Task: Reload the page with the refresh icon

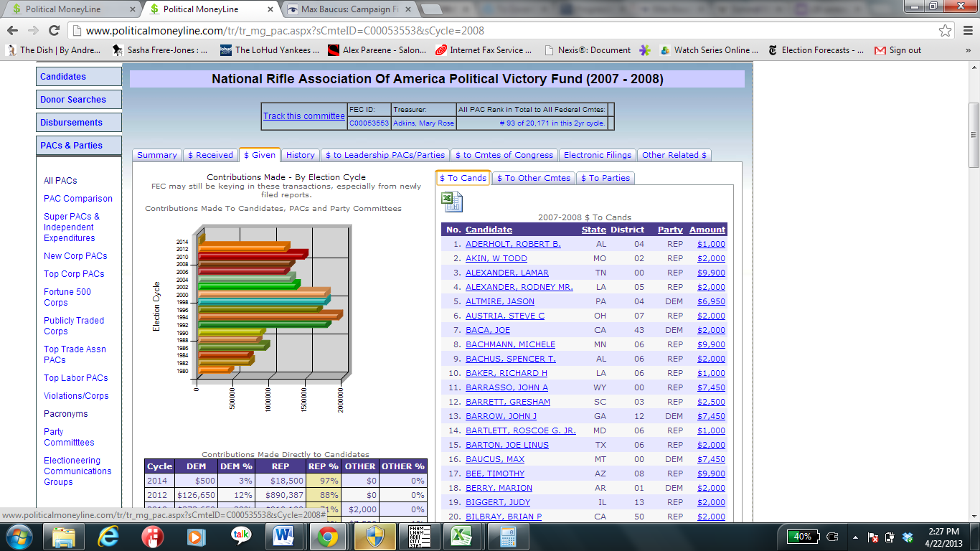Action: click(54, 30)
